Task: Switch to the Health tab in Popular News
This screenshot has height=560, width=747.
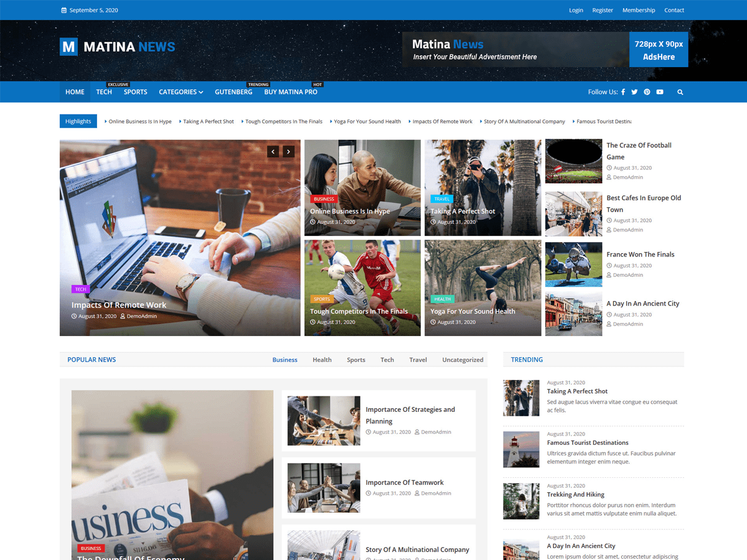Action: coord(322,360)
